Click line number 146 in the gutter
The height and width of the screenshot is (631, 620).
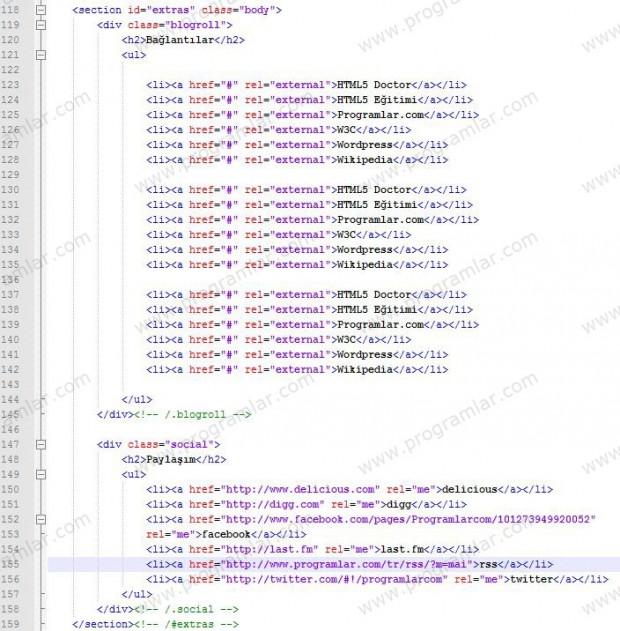pyautogui.click(x=10, y=429)
